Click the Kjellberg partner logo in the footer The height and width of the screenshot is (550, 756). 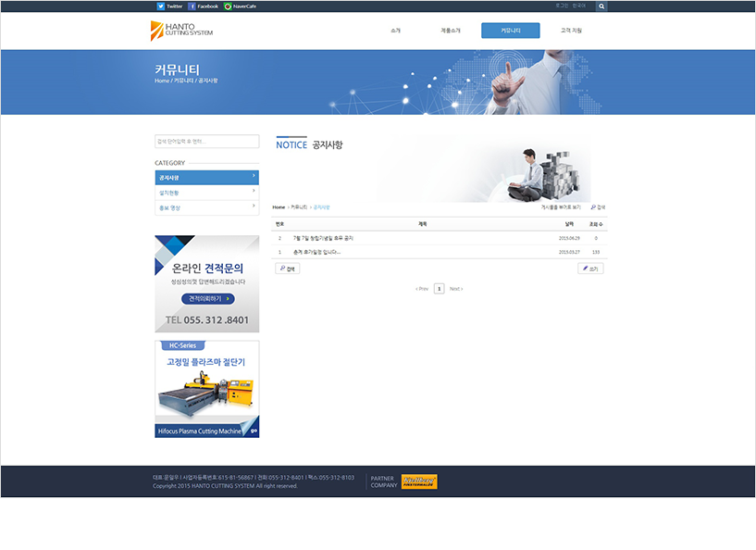coord(419,481)
